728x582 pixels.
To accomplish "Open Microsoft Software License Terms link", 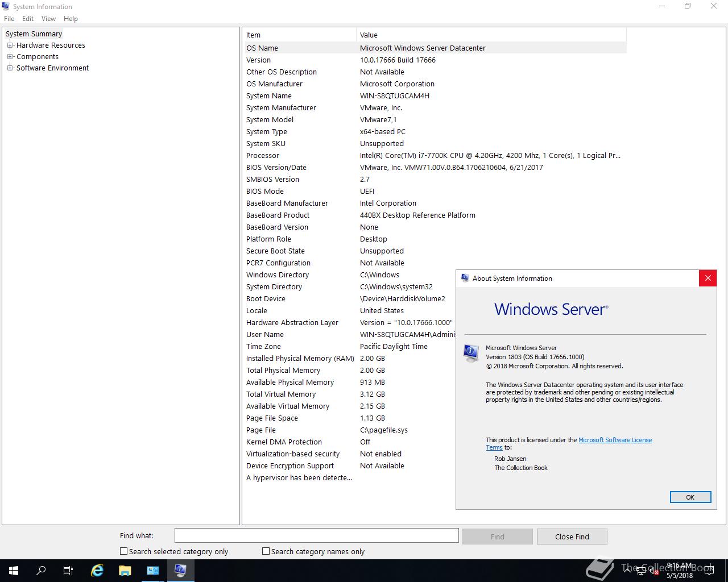I will tap(615, 440).
